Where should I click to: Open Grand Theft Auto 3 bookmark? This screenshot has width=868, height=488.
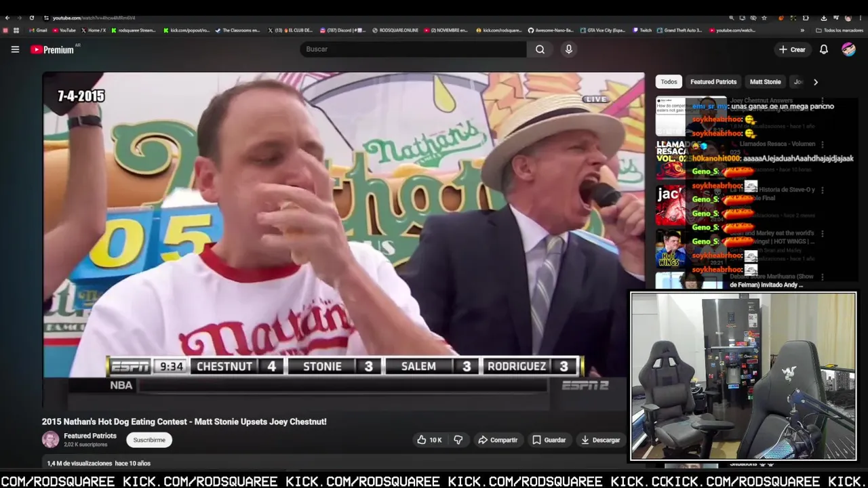(680, 30)
